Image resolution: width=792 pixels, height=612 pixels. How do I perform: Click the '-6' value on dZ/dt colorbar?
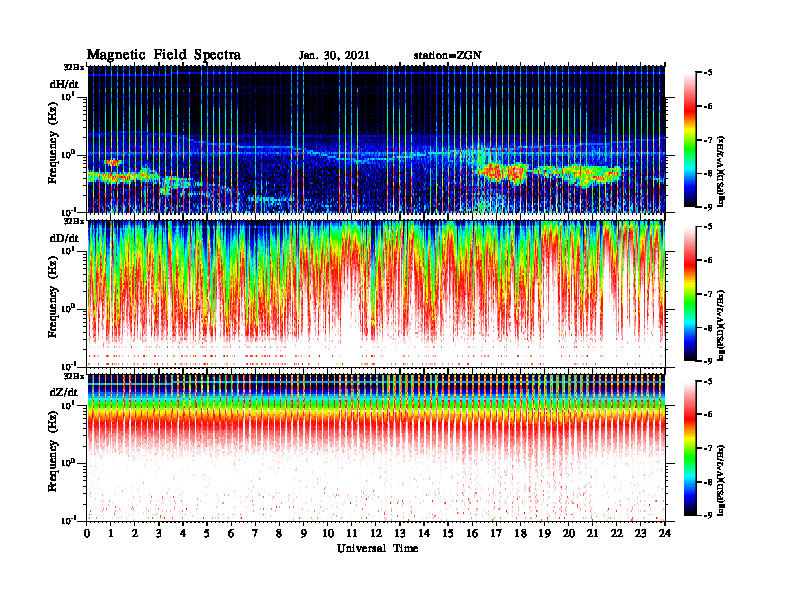(708, 414)
